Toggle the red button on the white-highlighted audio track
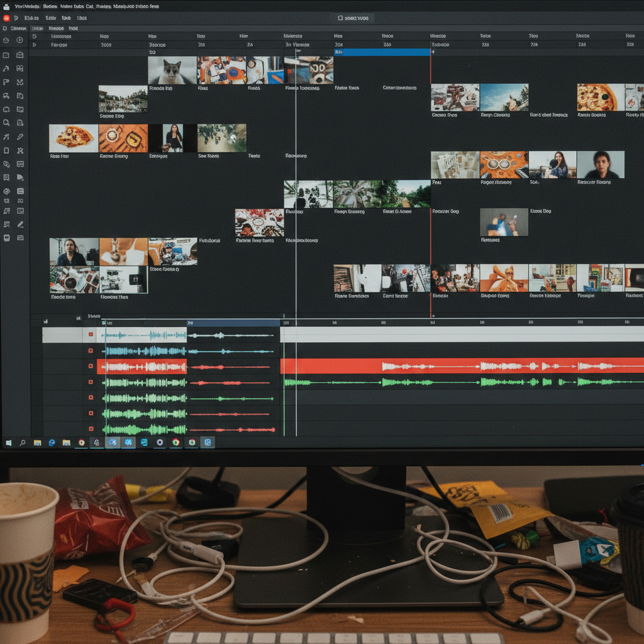The height and width of the screenshot is (644, 644). 91,335
